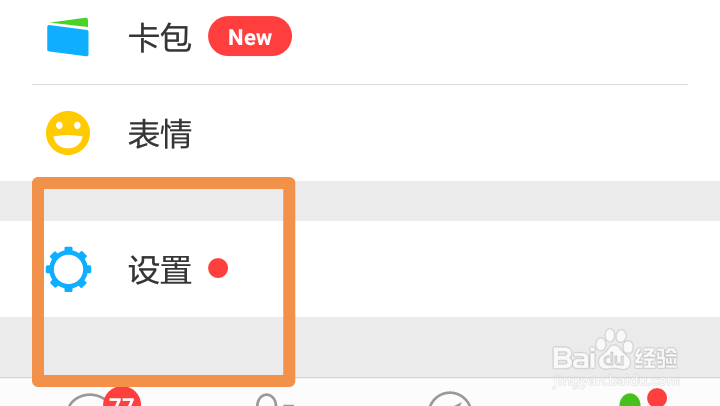The image size is (720, 406).
Task: Open the yellow smiley 表情 icon
Action: (68, 133)
